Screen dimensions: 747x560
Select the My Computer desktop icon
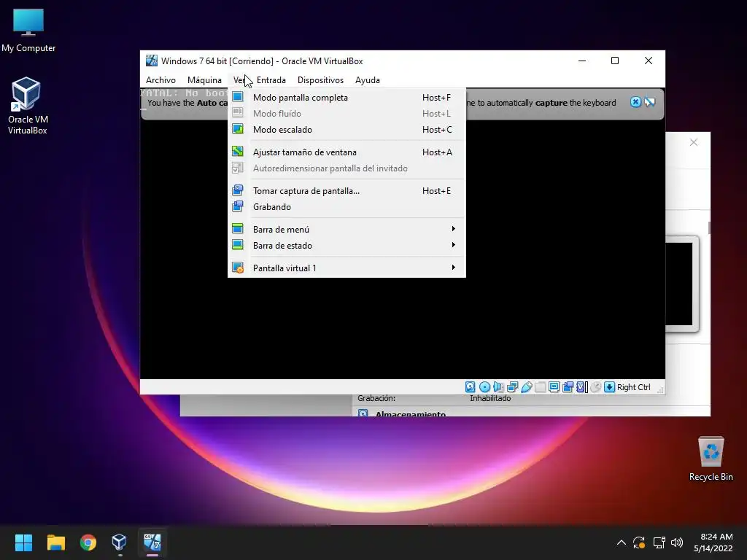click(28, 31)
